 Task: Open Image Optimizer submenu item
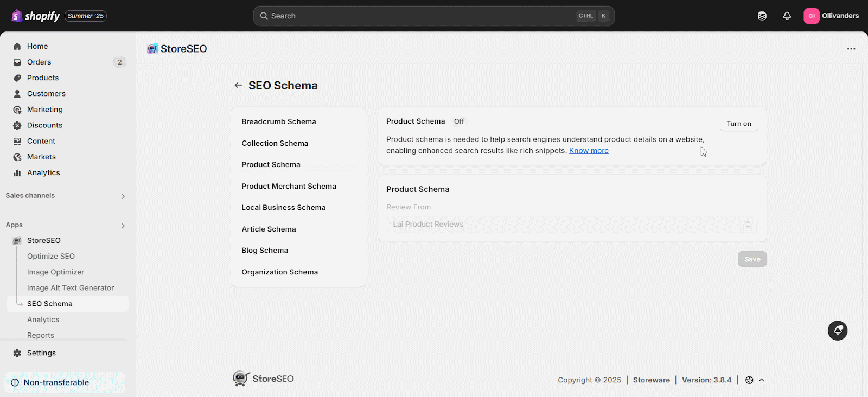(56, 272)
